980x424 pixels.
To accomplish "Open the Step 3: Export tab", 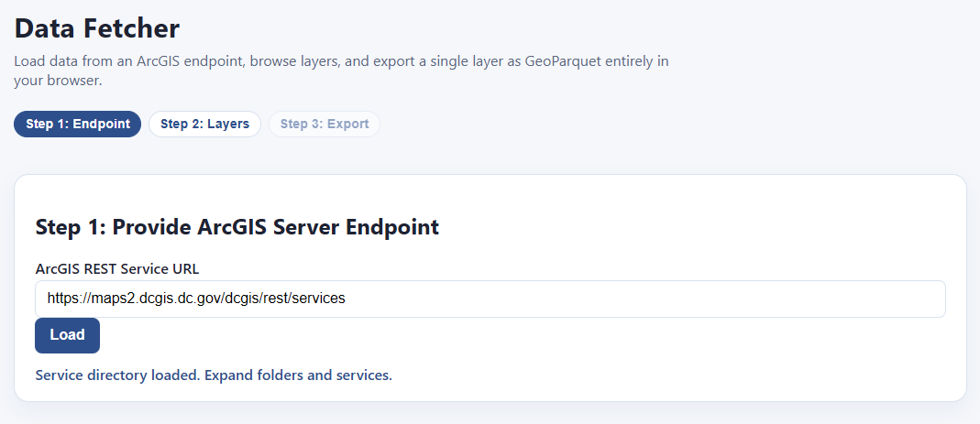I will [325, 124].
